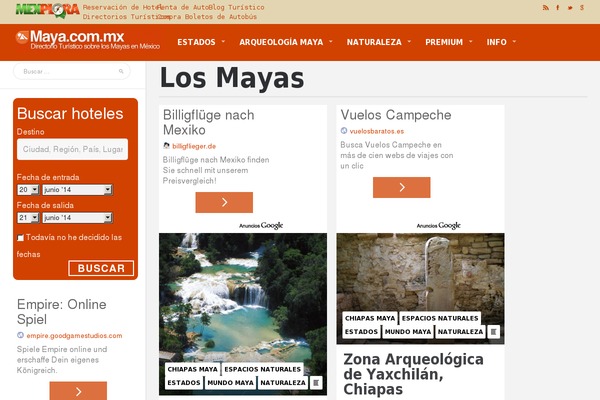Click the icon beside Yaxchilán post tags
The image size is (600, 400).
tap(494, 331)
